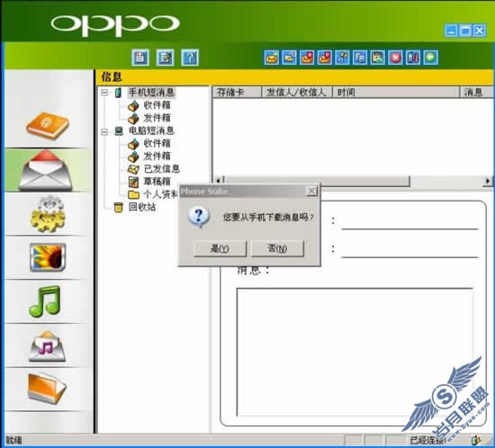
Task: Click the green circle plus toolbar icon
Action: [x=430, y=58]
